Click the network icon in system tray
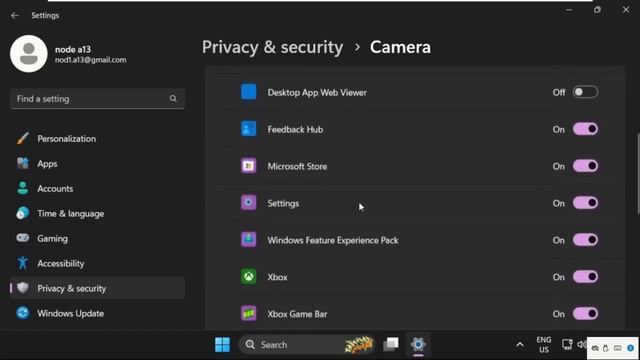The image size is (640, 360). 567,344
